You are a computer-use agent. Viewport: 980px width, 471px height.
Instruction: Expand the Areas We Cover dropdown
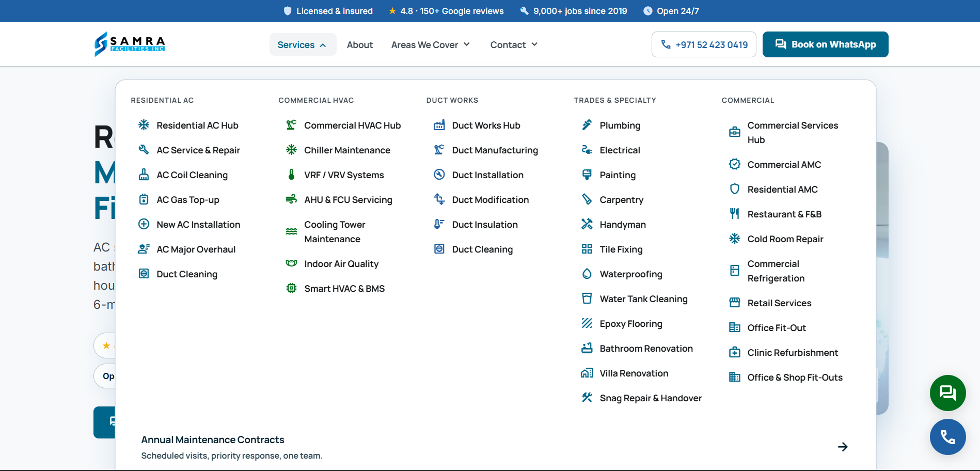point(431,44)
